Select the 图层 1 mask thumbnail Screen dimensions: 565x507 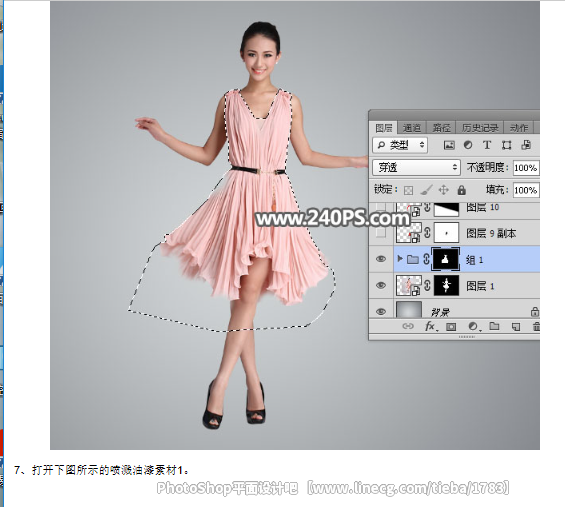[x=446, y=285]
